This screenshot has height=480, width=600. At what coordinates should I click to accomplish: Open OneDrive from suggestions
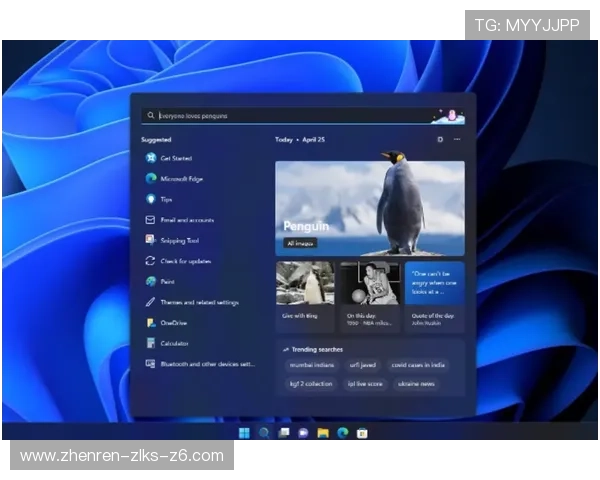tap(150, 323)
